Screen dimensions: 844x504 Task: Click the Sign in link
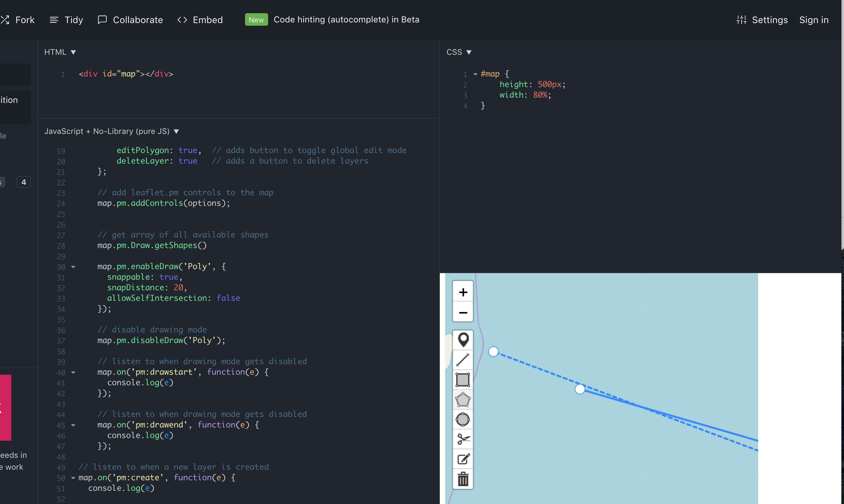click(x=814, y=20)
